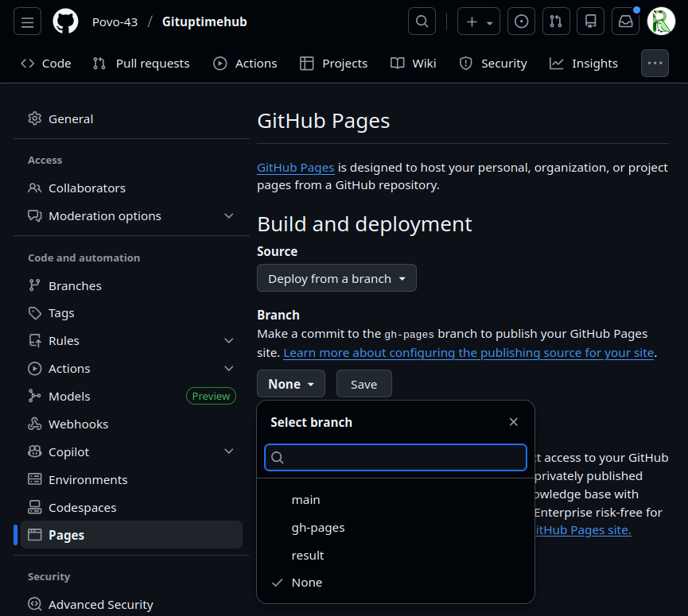Choose gh-pages branch from list
The height and width of the screenshot is (616, 688).
coord(318,528)
